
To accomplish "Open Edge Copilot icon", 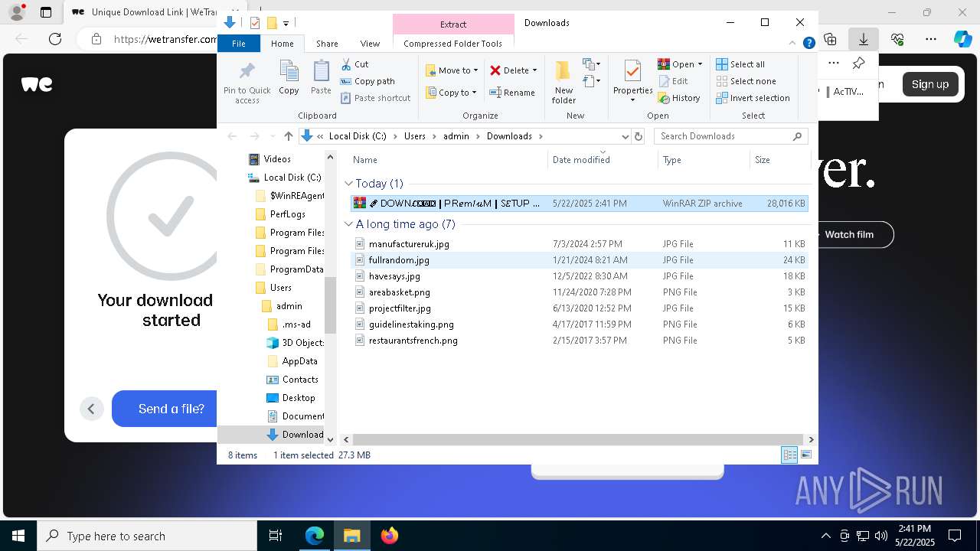I will 962,39.
